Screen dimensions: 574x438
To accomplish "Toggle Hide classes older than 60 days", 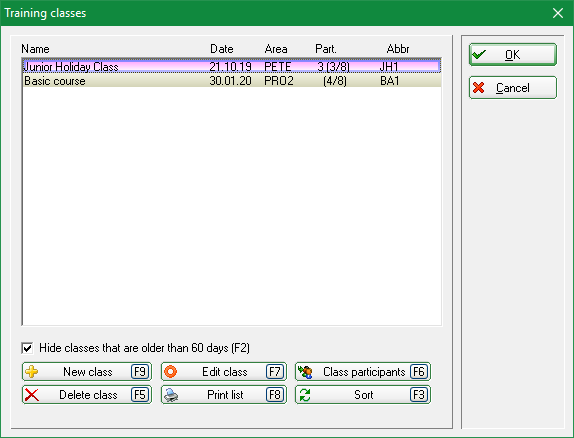I will (x=27, y=348).
